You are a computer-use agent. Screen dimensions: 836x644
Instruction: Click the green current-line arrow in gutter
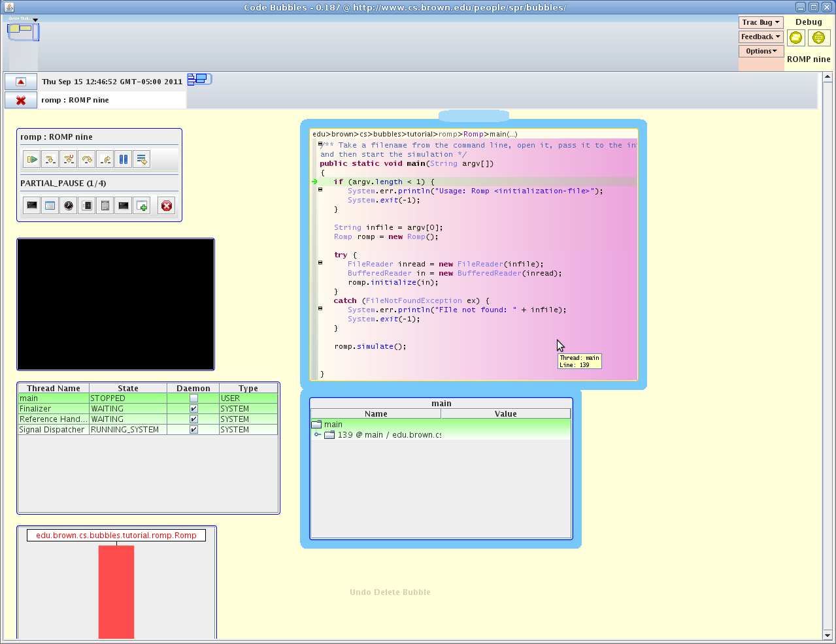point(314,182)
